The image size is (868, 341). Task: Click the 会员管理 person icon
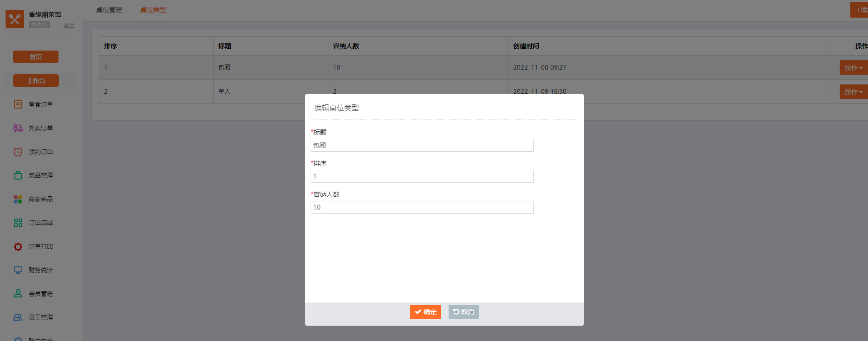coord(18,294)
